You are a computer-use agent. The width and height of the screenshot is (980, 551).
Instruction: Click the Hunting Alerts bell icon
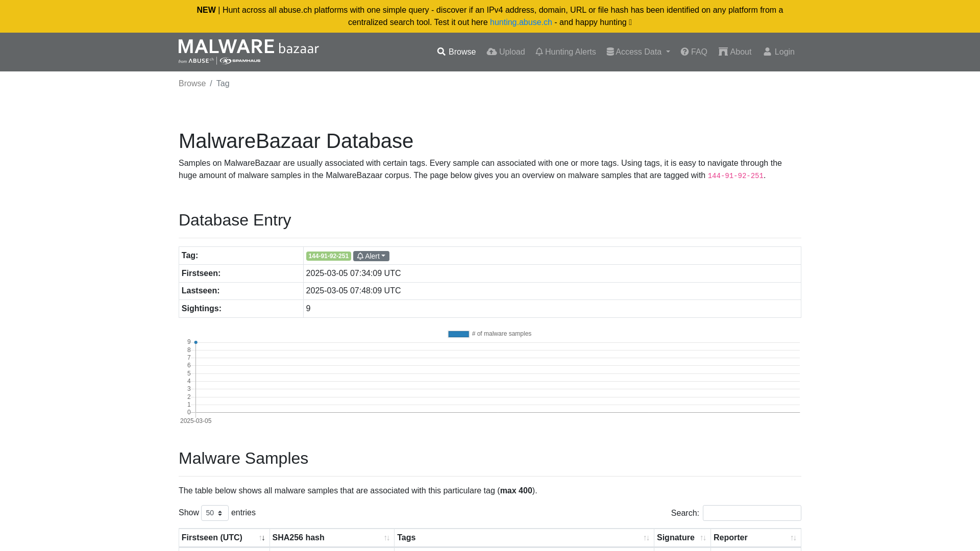[539, 52]
